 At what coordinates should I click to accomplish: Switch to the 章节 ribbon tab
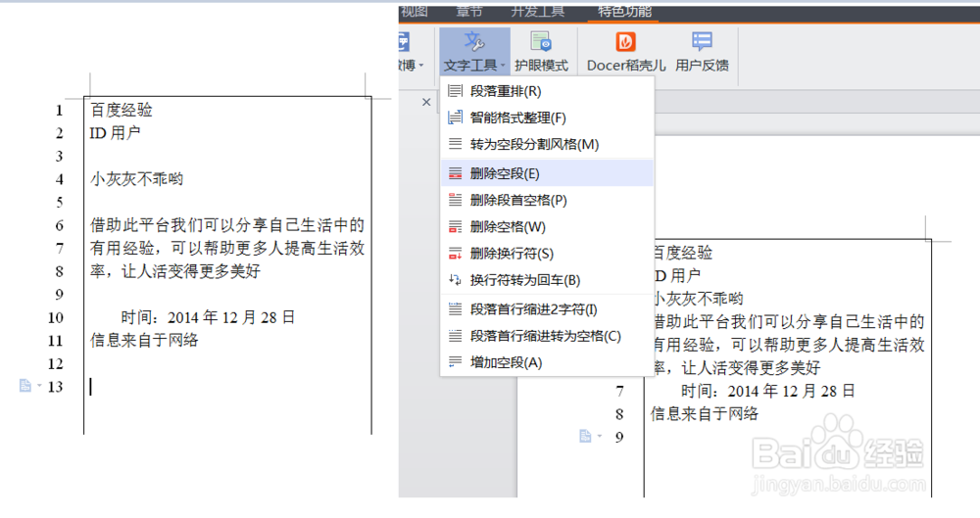pos(469,11)
